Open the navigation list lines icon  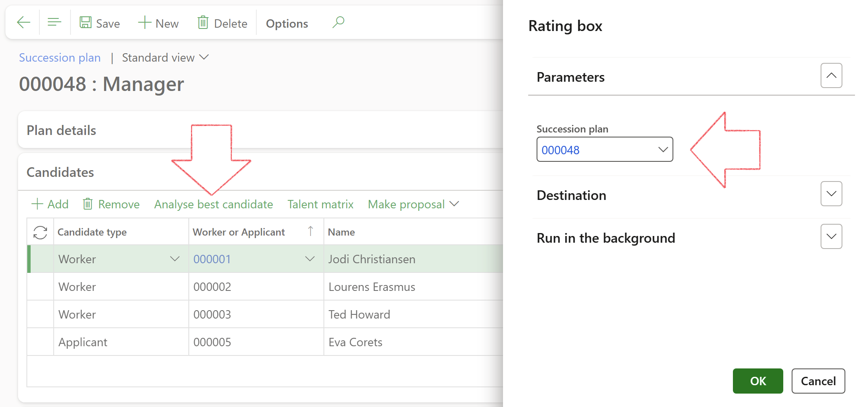click(x=55, y=22)
